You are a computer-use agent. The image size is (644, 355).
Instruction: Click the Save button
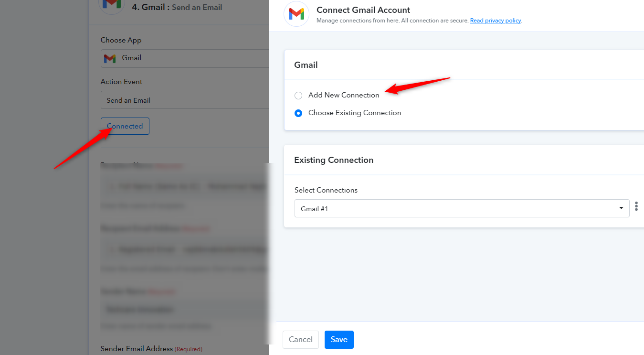(x=339, y=340)
